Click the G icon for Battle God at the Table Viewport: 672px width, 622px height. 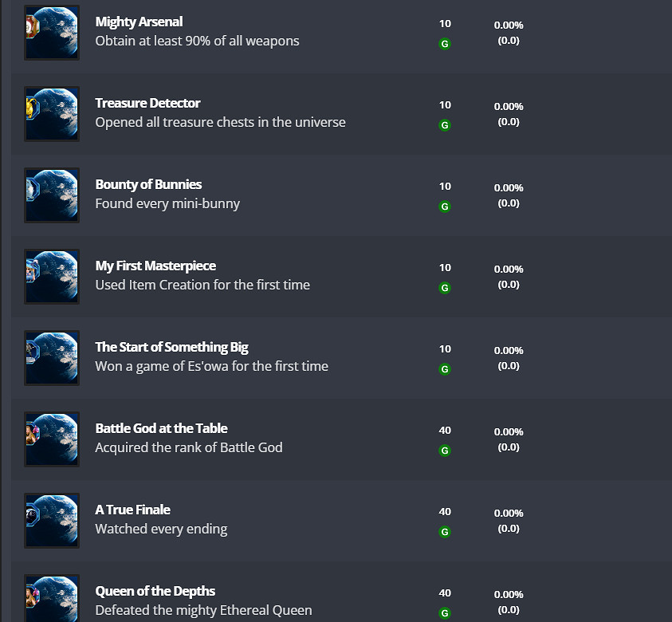(x=445, y=451)
